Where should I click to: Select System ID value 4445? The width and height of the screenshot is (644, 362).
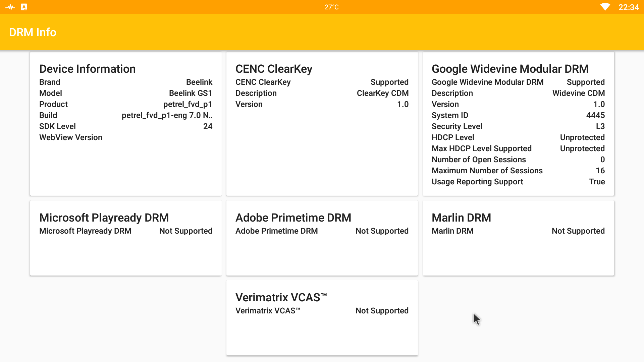point(595,115)
